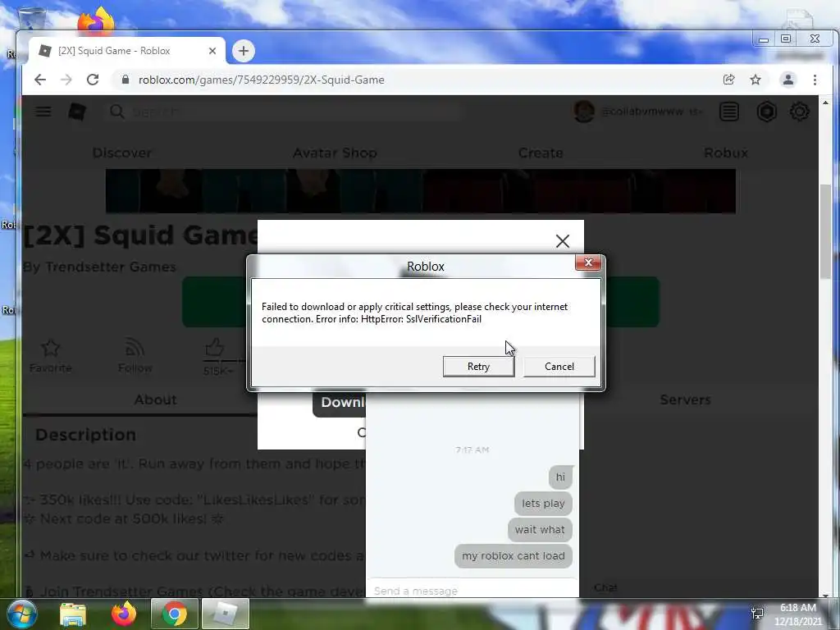Open the taskbar clock showing 6:18 AM
Viewport: 840px width, 630px height.
click(x=797, y=614)
